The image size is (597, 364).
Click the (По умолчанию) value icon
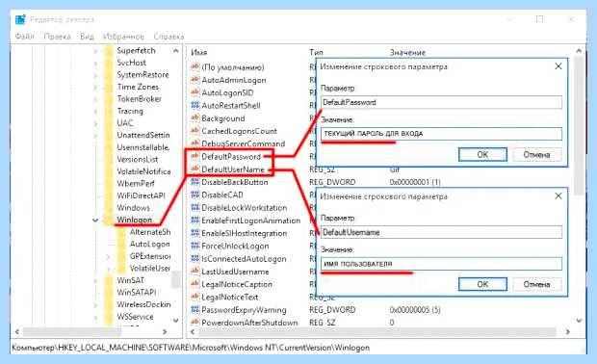coord(195,66)
